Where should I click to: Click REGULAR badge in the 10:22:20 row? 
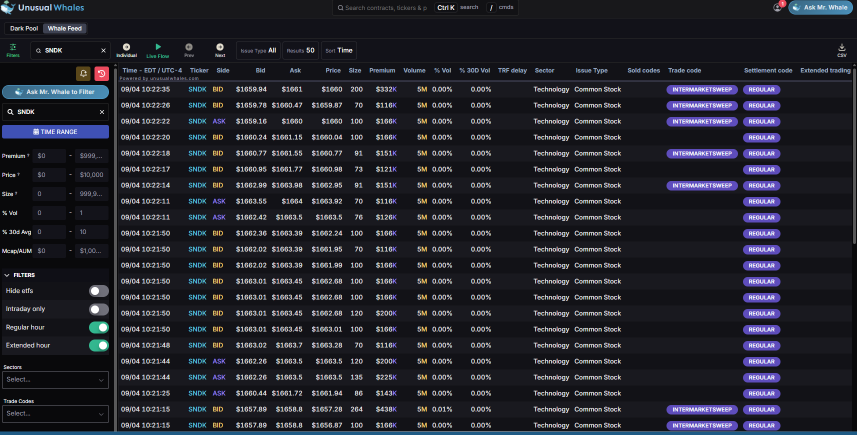point(761,138)
